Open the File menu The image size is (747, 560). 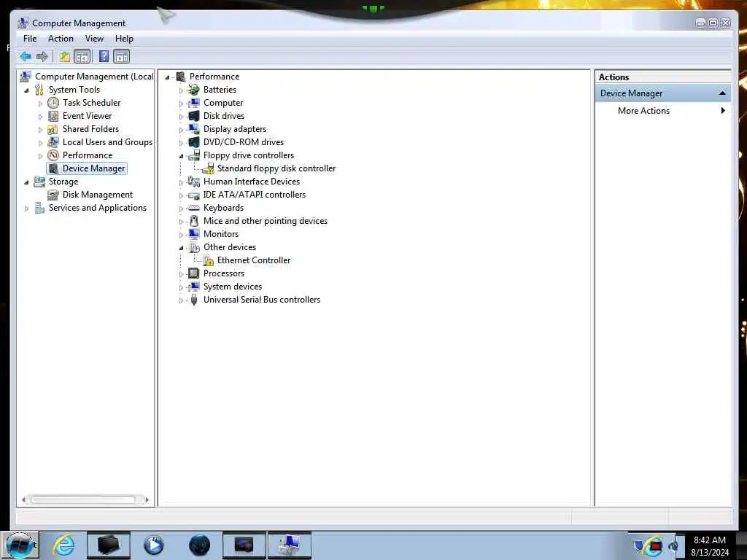[x=30, y=39]
